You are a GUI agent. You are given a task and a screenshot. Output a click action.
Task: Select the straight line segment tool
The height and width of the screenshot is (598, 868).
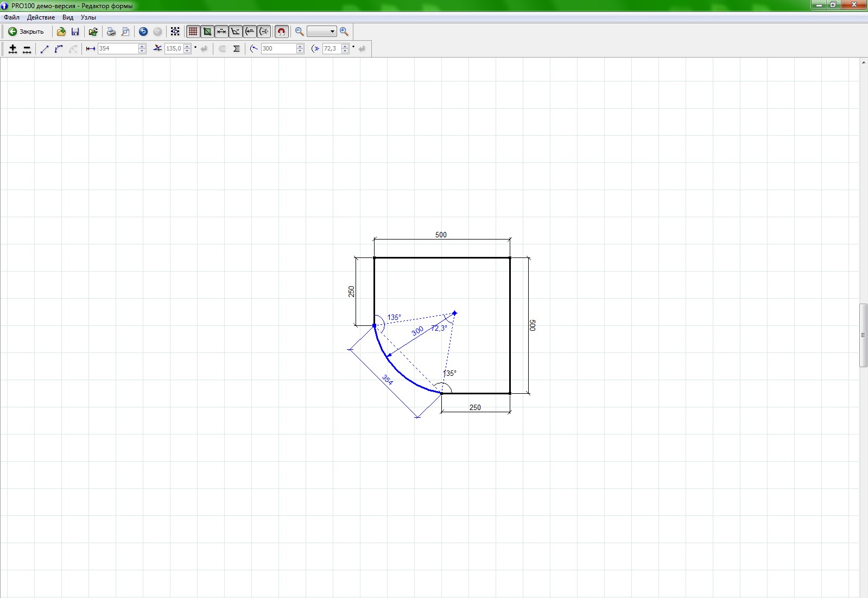click(x=45, y=49)
